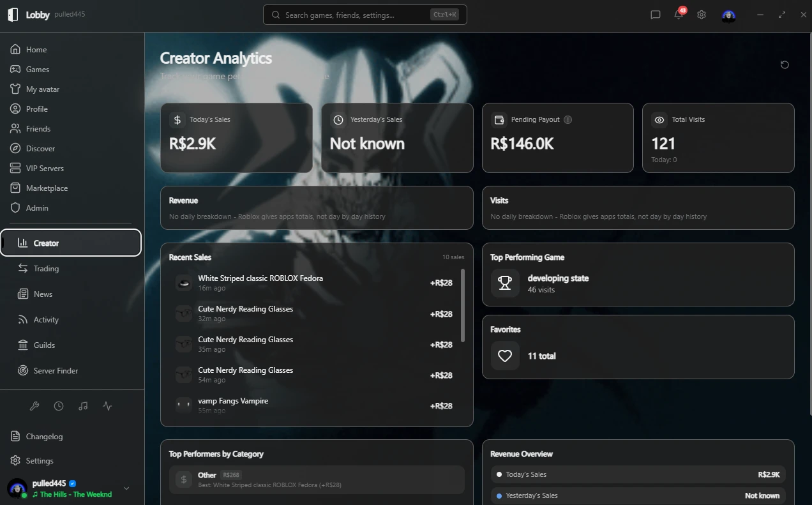The height and width of the screenshot is (505, 812).
Task: Click Today's Sales row in Revenue Overview
Action: click(638, 475)
